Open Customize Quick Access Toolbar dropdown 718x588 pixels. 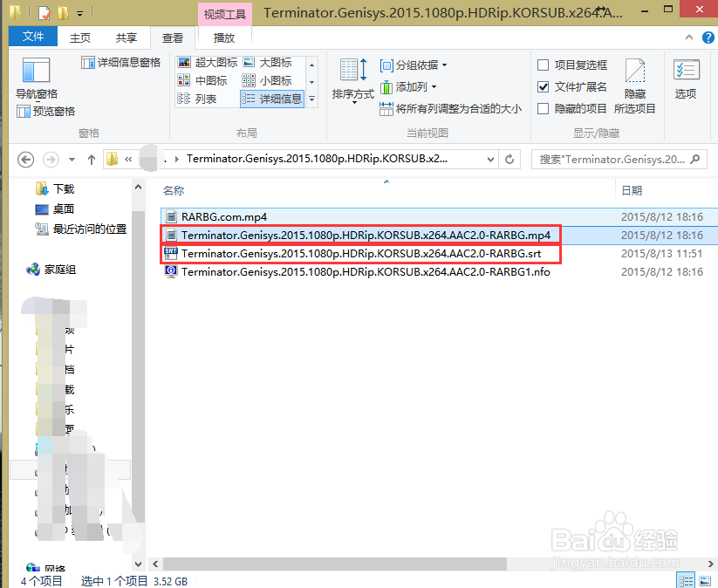pos(79,14)
